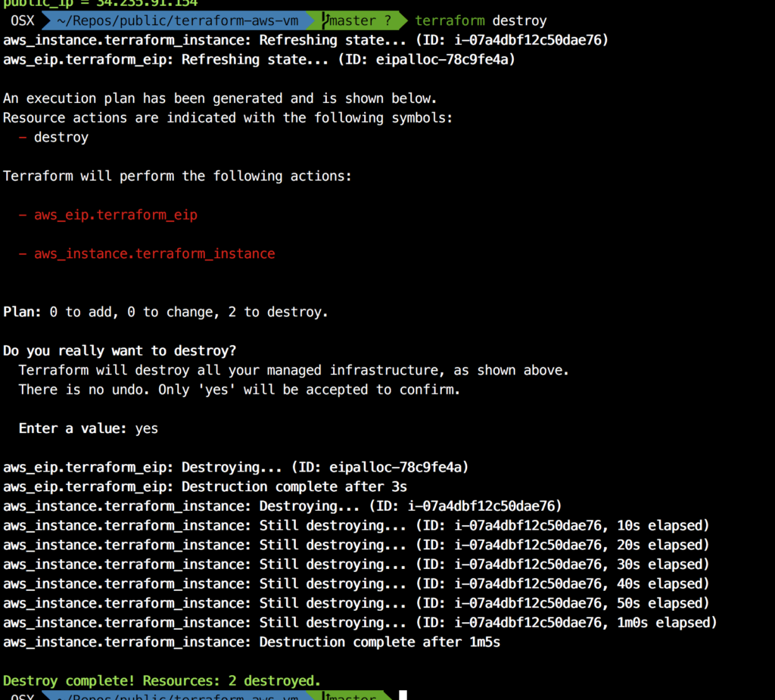This screenshot has width=775, height=700.
Task: Click the OSX segment in top prompt
Action: (22, 20)
